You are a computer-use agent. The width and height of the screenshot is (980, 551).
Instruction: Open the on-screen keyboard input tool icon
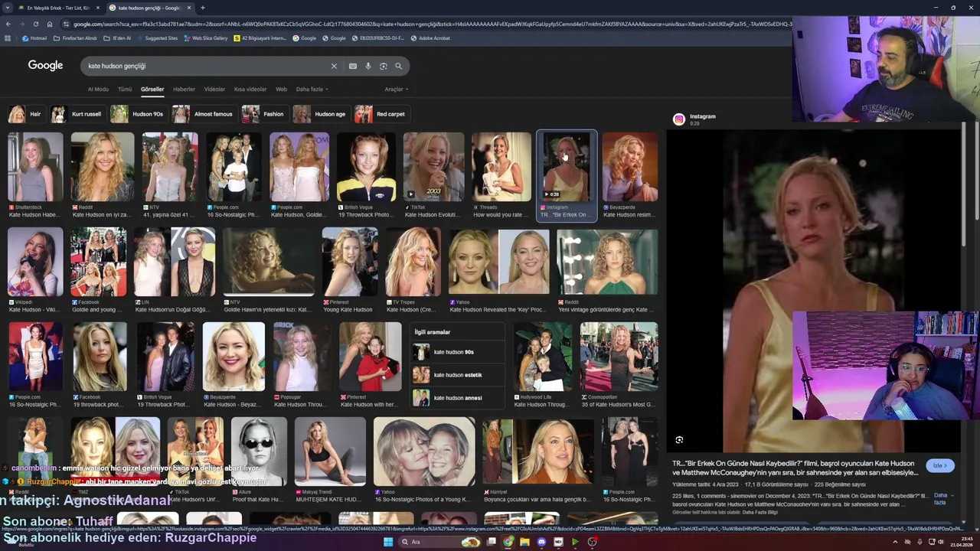coord(353,66)
